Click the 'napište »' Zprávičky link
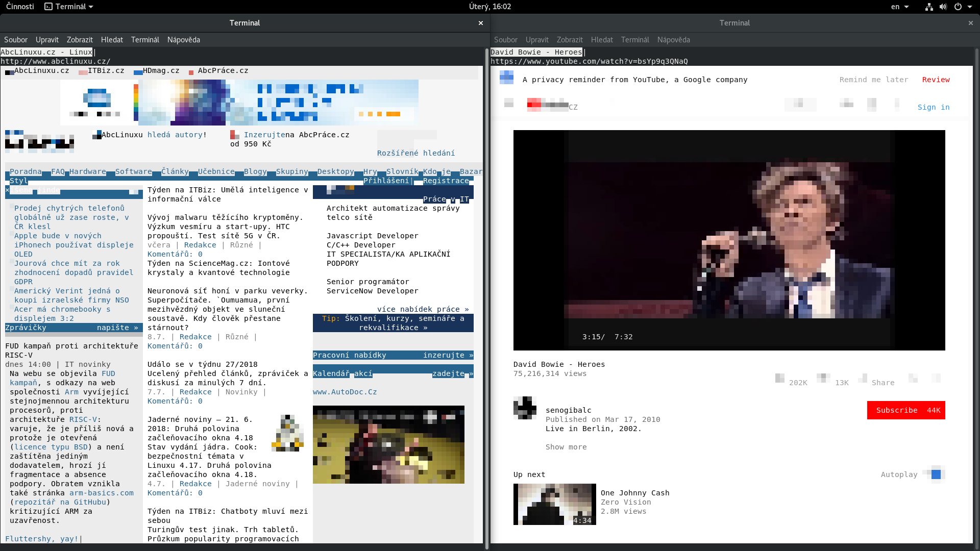980x551 pixels. tap(117, 328)
